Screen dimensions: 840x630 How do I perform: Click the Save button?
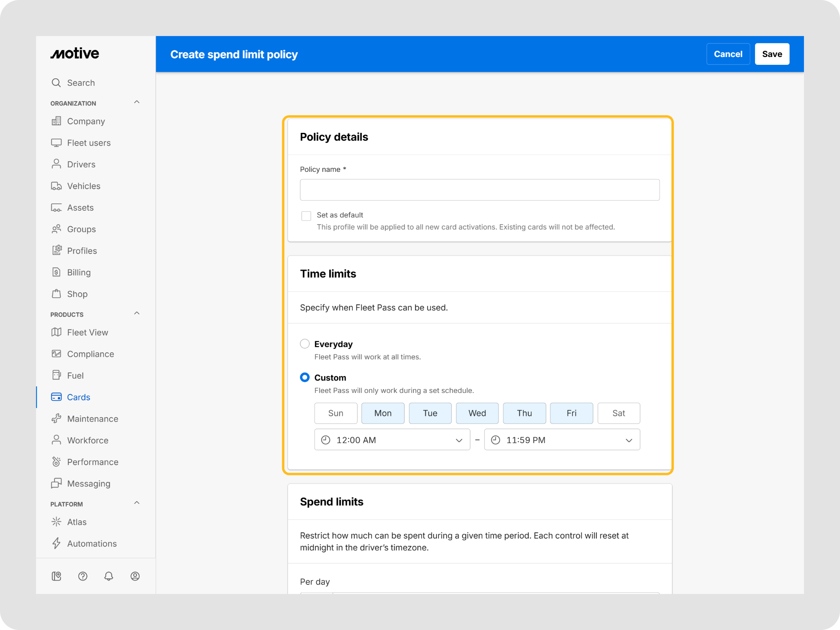[772, 54]
